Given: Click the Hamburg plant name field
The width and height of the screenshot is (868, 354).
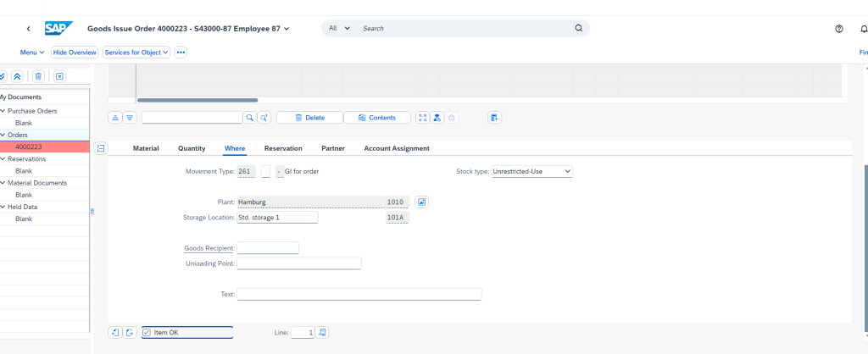Looking at the screenshot, I should 310,202.
